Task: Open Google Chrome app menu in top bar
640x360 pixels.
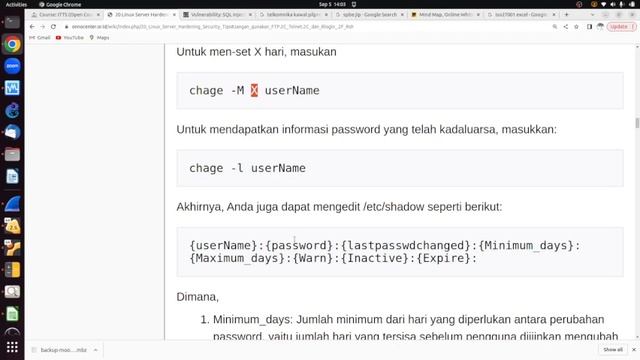Action: [x=60, y=4]
